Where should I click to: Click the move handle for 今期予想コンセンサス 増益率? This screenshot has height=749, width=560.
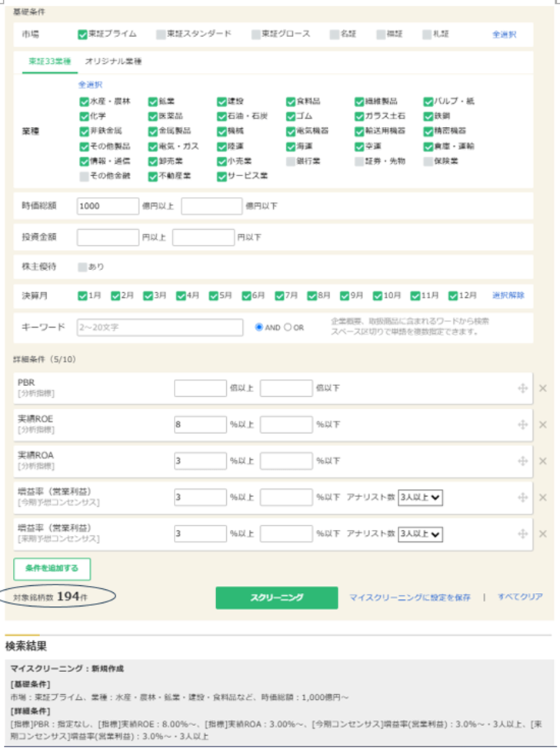523,498
